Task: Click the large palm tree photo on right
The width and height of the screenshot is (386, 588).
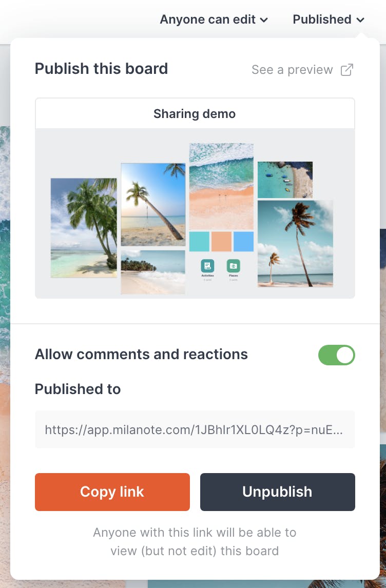Action: pyautogui.click(x=295, y=243)
